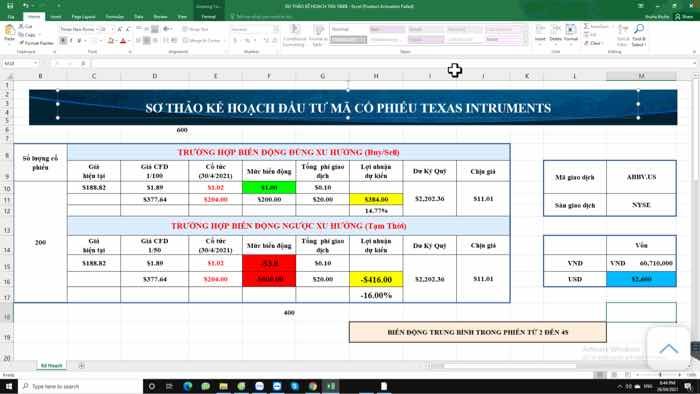Screen dimensions: 700x394
Task: Toggle Italic formatting in Font group
Action: pos(71,41)
